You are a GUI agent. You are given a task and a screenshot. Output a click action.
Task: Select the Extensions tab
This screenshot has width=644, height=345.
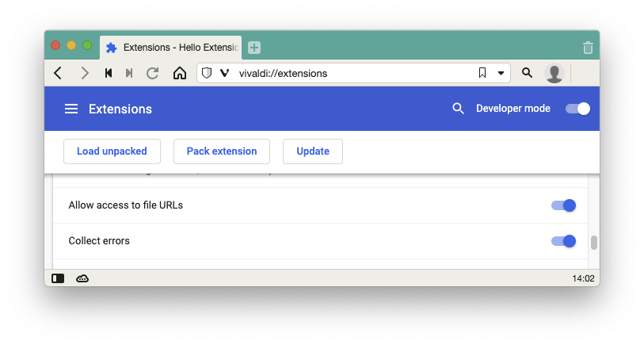click(x=172, y=48)
